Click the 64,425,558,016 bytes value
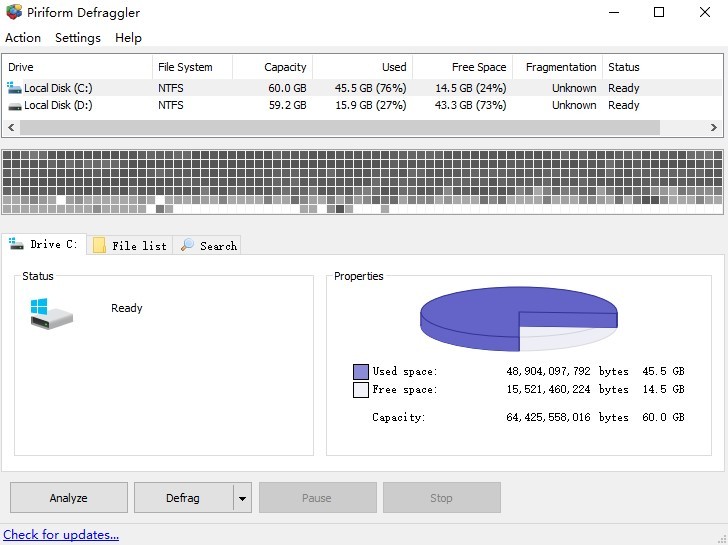 tap(567, 417)
